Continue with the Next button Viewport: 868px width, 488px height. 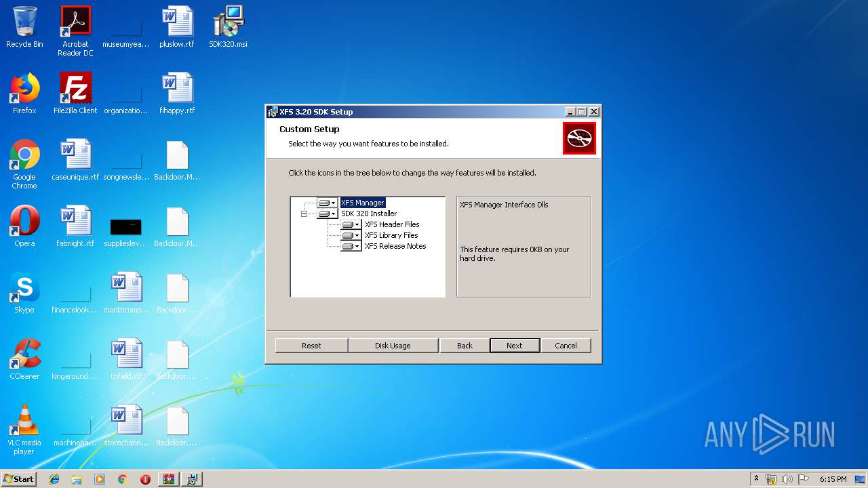point(515,346)
